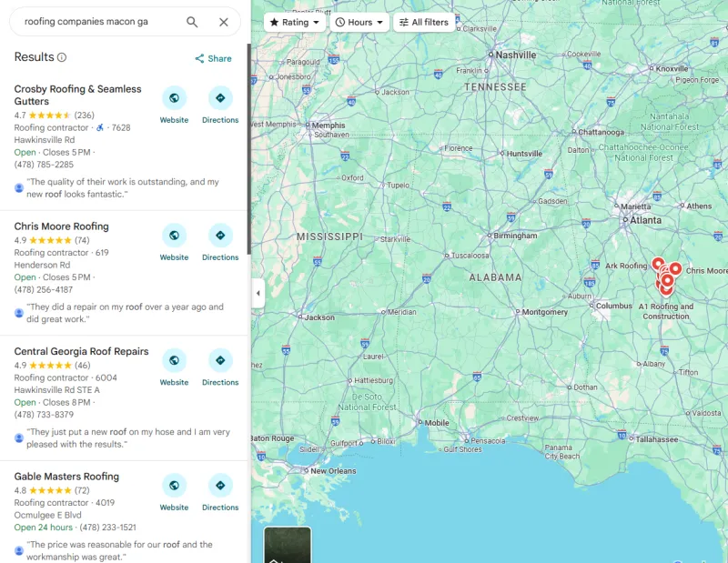Screen dimensions: 728x563
Task: Click the results list scrollbar
Action: click(248, 148)
